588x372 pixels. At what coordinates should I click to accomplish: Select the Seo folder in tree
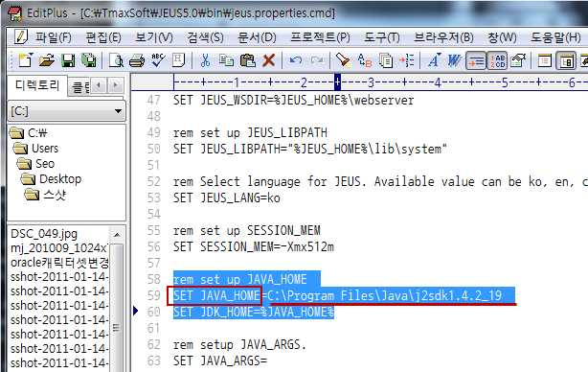click(x=45, y=164)
